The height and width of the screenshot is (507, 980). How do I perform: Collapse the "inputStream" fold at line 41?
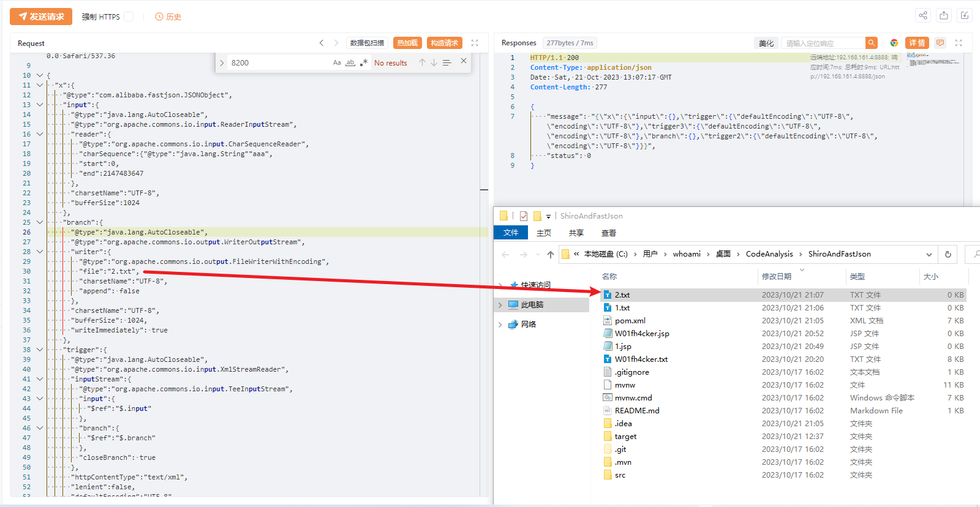40,379
